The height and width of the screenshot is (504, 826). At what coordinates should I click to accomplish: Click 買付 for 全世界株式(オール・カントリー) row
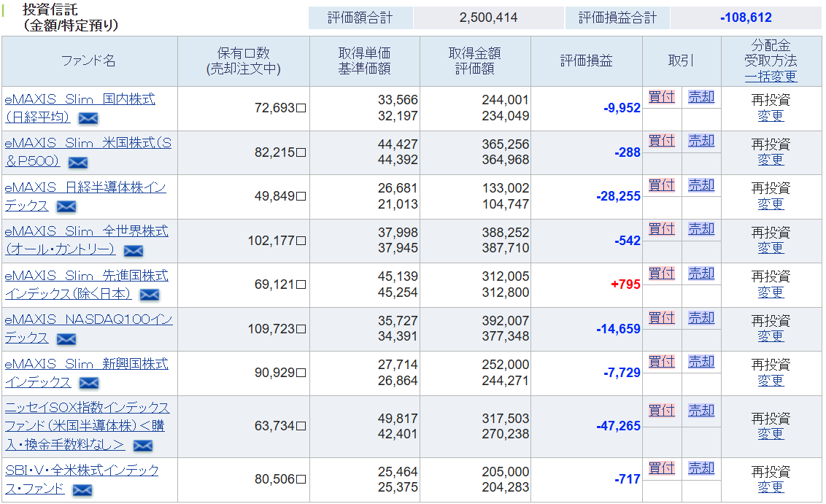point(662,228)
